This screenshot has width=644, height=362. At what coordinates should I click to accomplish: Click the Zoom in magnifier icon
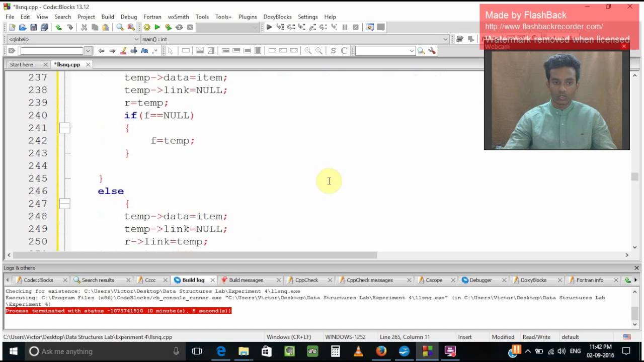[308, 51]
